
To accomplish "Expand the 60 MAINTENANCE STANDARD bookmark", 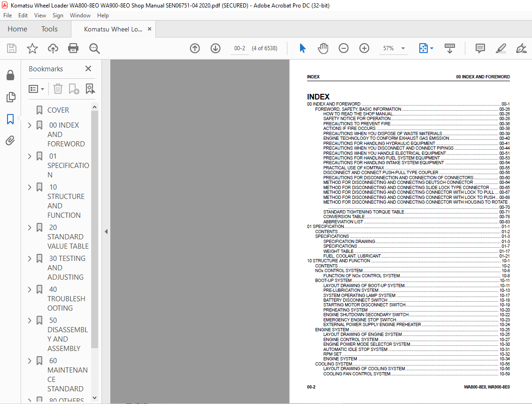I will pyautogui.click(x=30, y=361).
